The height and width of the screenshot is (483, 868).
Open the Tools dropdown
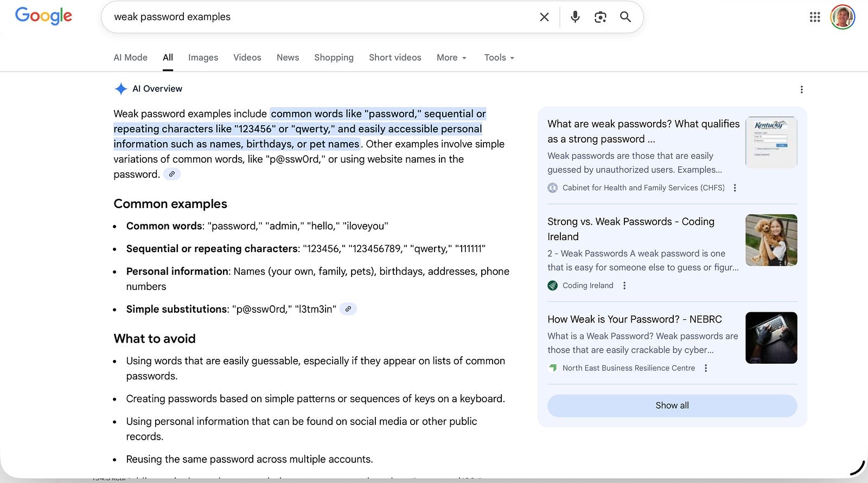499,57
